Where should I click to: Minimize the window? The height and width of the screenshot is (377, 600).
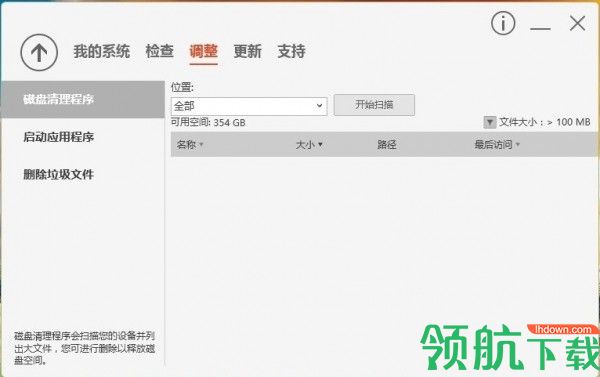click(x=540, y=28)
